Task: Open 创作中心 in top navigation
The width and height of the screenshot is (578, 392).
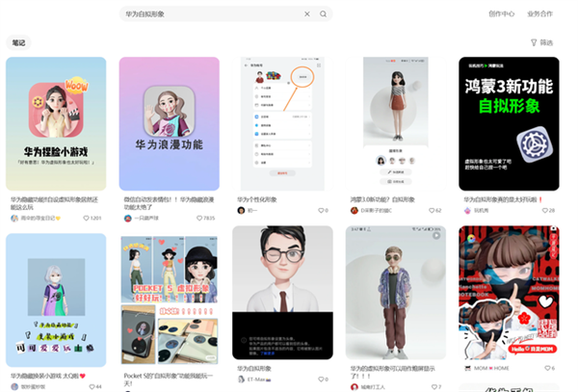Action: coord(501,14)
